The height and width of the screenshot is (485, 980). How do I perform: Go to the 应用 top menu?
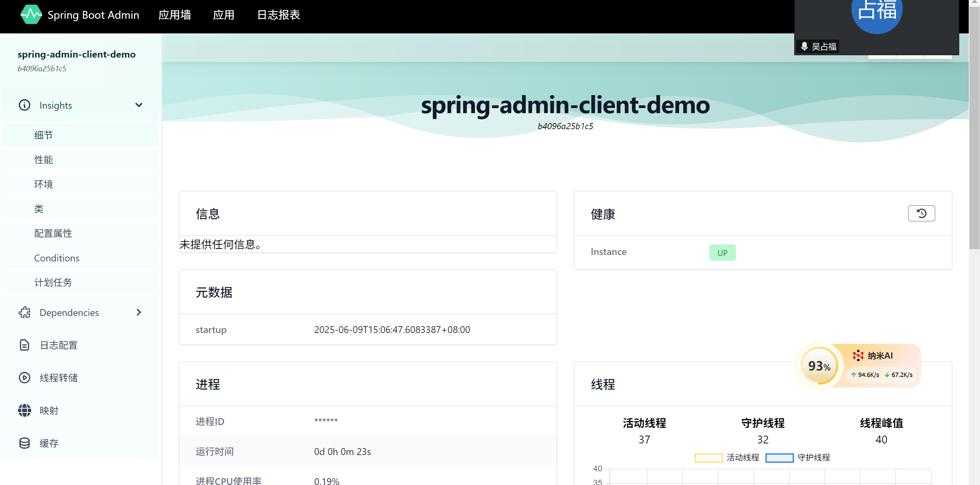(223, 15)
